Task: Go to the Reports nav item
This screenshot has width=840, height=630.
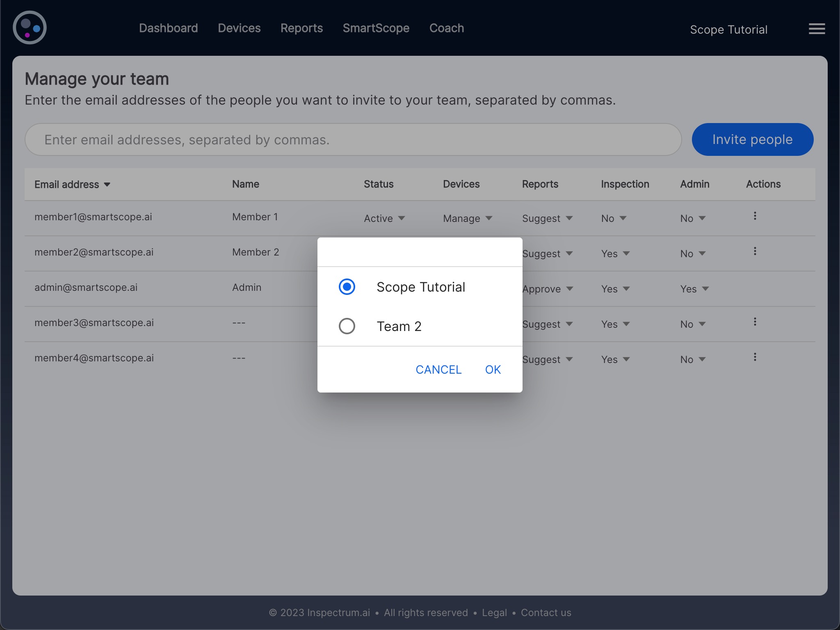Action: (301, 28)
